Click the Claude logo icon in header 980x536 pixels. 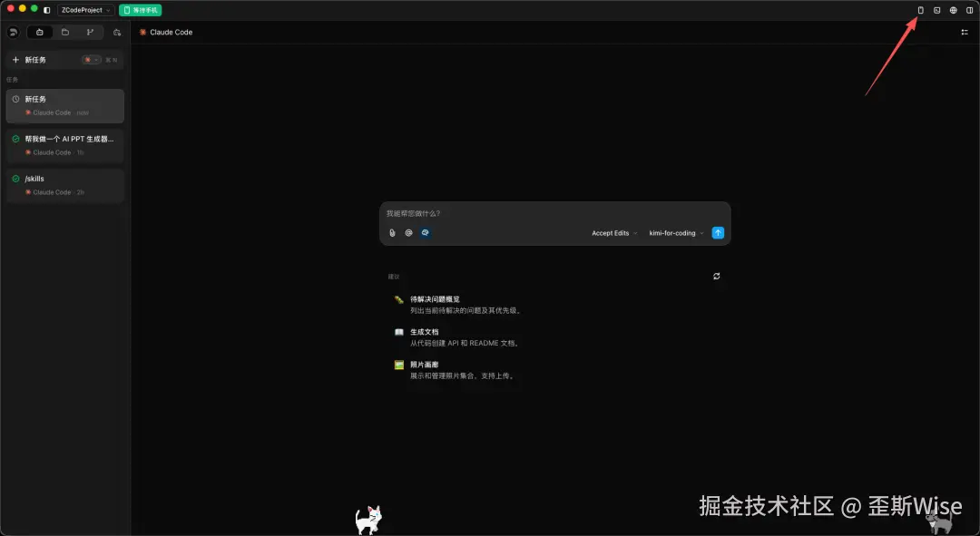click(x=142, y=32)
